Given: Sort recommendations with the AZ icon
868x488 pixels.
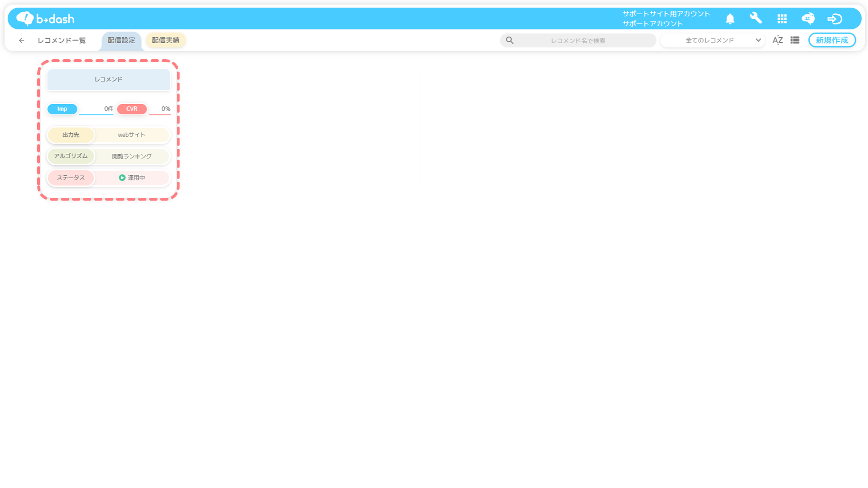Looking at the screenshot, I should tap(778, 40).
